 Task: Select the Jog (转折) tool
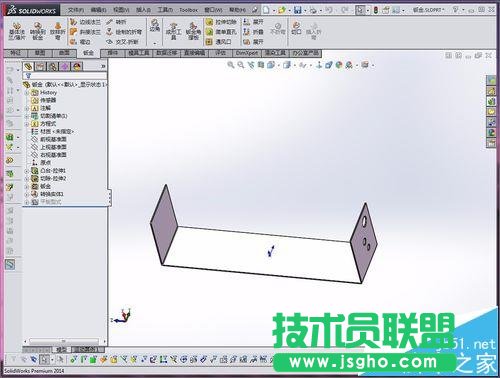[116, 22]
